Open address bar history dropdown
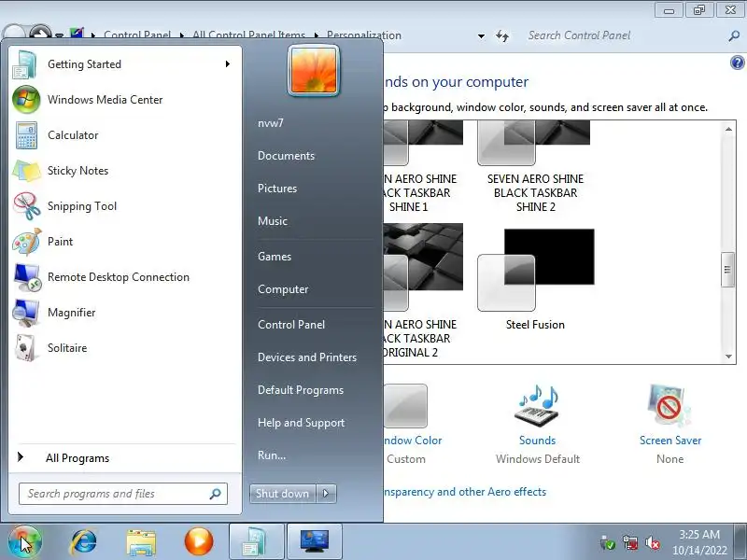This screenshot has height=560, width=747. coord(481,36)
